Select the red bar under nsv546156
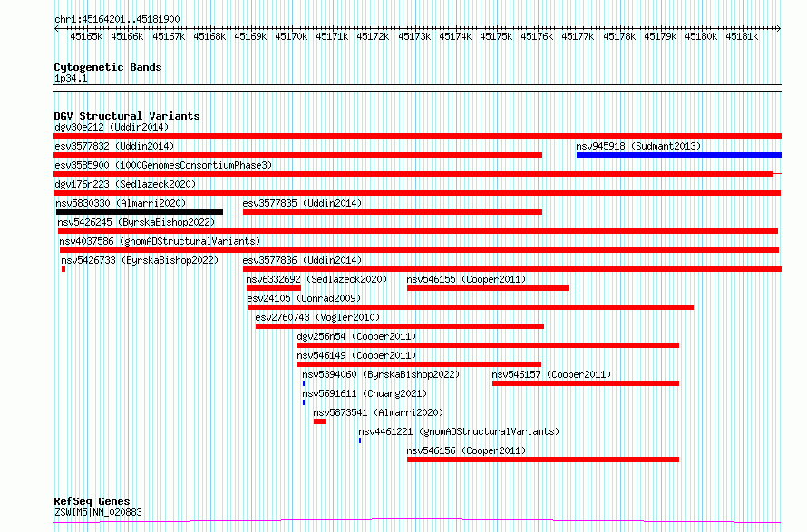 coord(543,459)
